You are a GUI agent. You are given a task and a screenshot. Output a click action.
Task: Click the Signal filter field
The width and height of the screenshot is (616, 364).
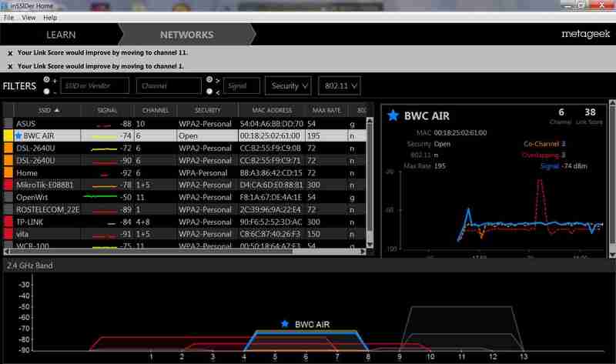(242, 85)
